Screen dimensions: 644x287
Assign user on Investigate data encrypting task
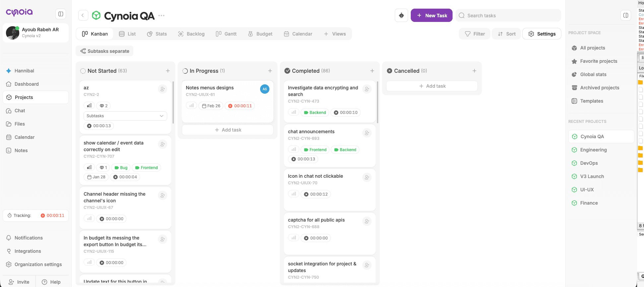pyautogui.click(x=367, y=89)
